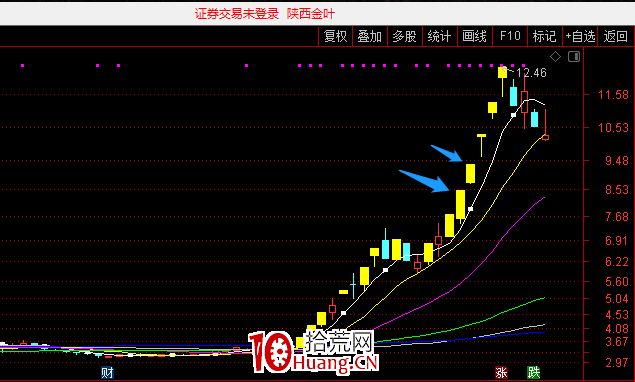Click the 2.97 price axis label

(x=617, y=362)
